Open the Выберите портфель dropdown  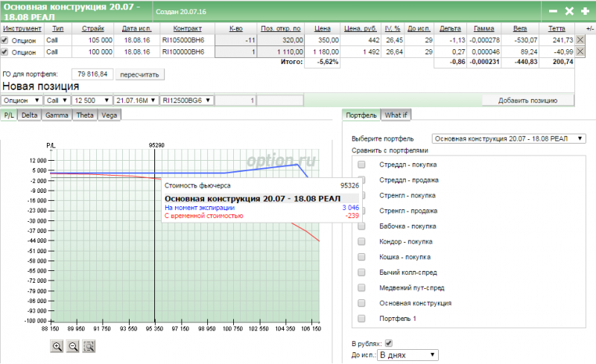pos(510,138)
